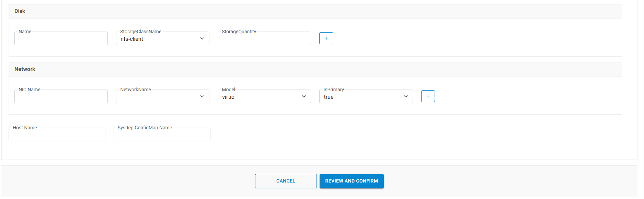
Task: Add another network interface with plus button
Action: pyautogui.click(x=428, y=96)
